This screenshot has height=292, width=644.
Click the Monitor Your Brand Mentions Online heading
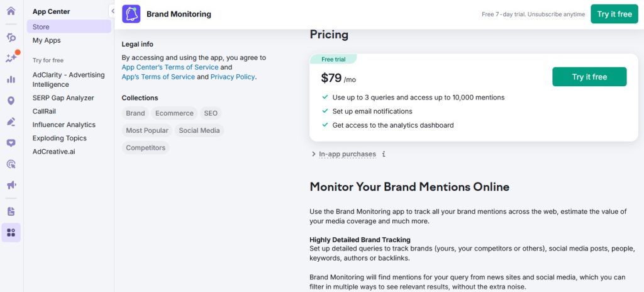click(409, 187)
